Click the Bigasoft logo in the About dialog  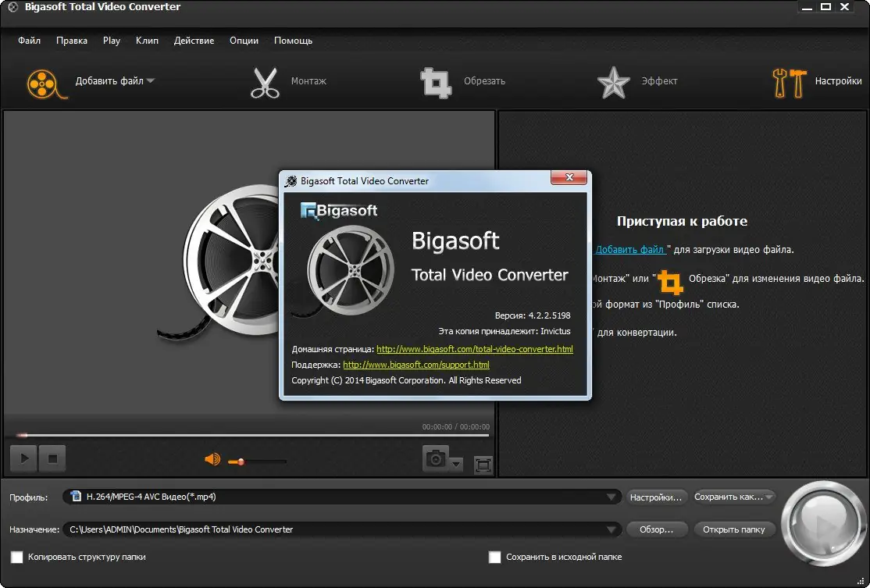point(339,211)
